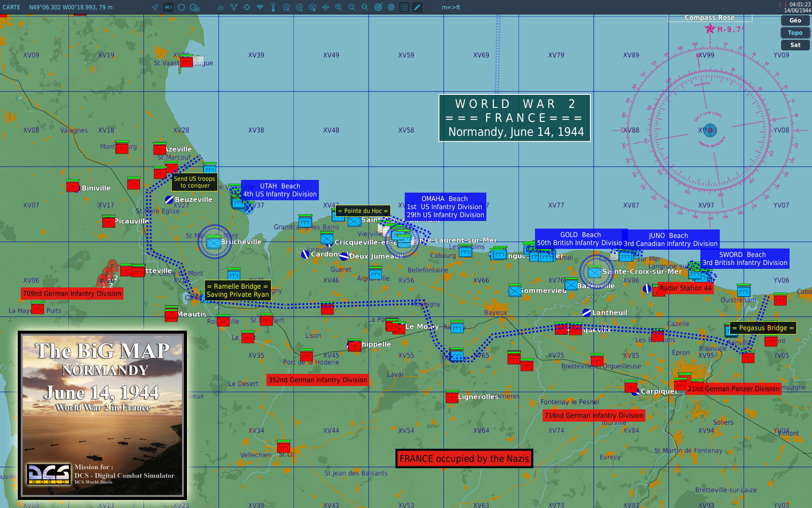Screen dimensions: 812x508
Task: Click the zoom out magnifier icon
Action: click(352, 7)
